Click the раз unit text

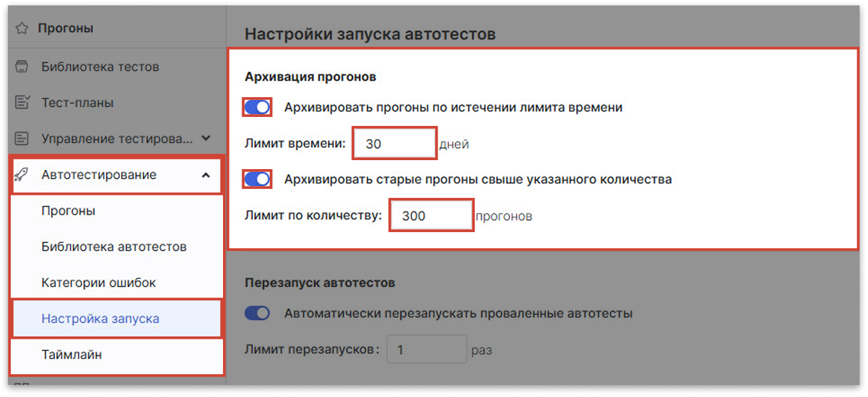click(481, 350)
